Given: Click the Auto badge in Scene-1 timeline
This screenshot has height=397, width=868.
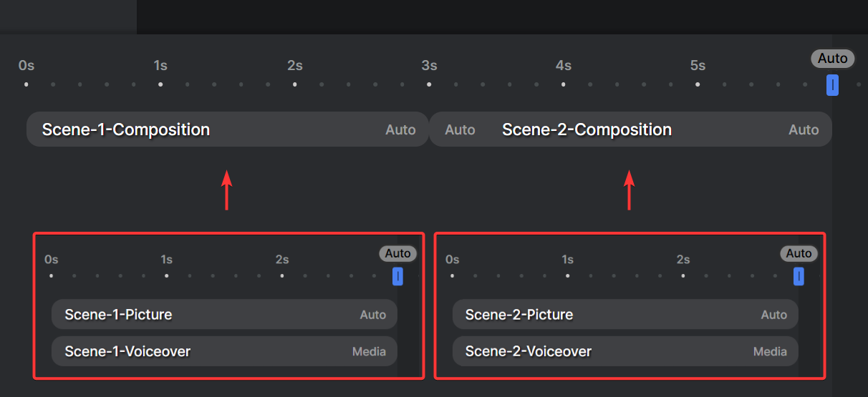Looking at the screenshot, I should click(397, 253).
